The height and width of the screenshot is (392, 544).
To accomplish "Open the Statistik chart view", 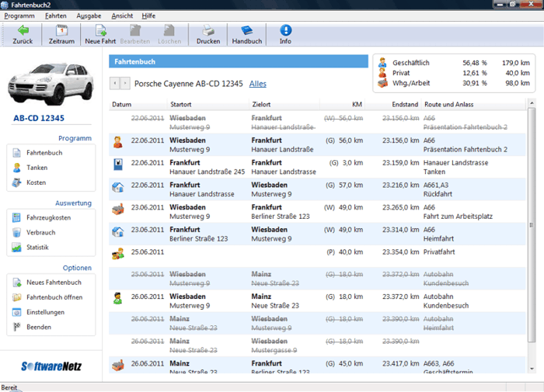I will tap(37, 248).
